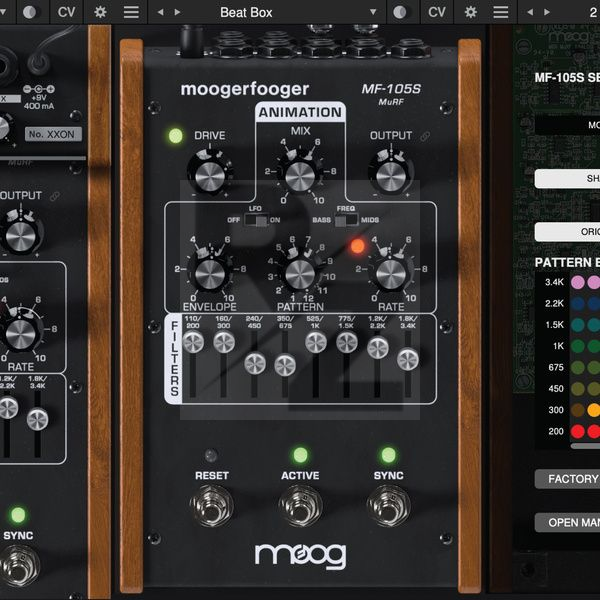Toggle CV button right of Beat Box
Screen dimensions: 600x600
pos(437,12)
